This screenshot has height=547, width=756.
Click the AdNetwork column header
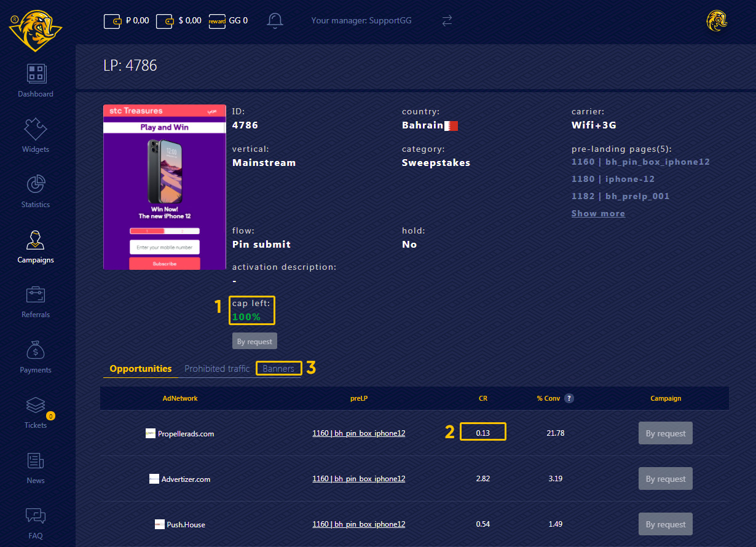tap(180, 398)
